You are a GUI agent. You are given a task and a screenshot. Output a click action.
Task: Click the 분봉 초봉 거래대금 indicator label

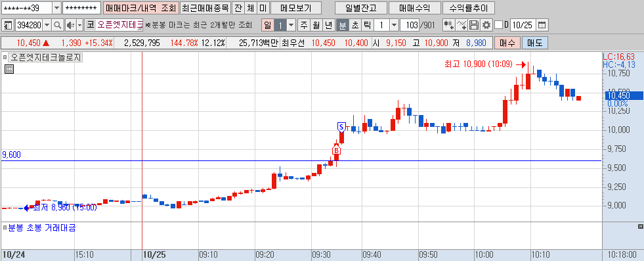pos(42,227)
